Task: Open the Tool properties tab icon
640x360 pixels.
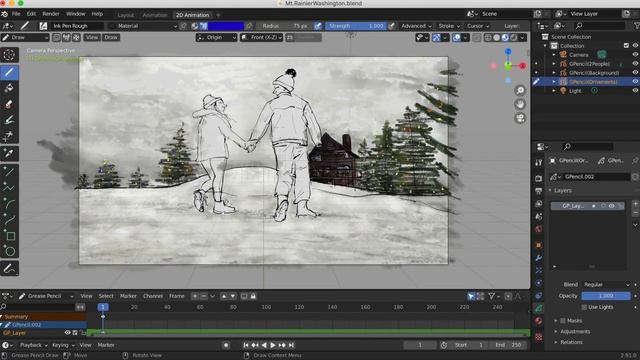Action: pos(539,162)
